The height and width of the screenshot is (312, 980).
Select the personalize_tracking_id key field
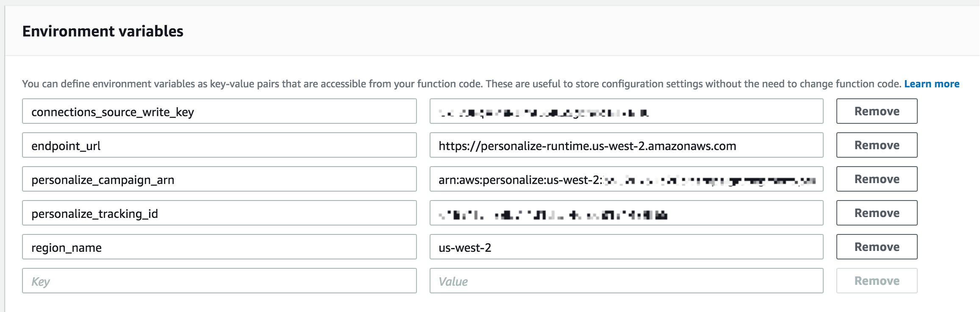pyautogui.click(x=219, y=213)
